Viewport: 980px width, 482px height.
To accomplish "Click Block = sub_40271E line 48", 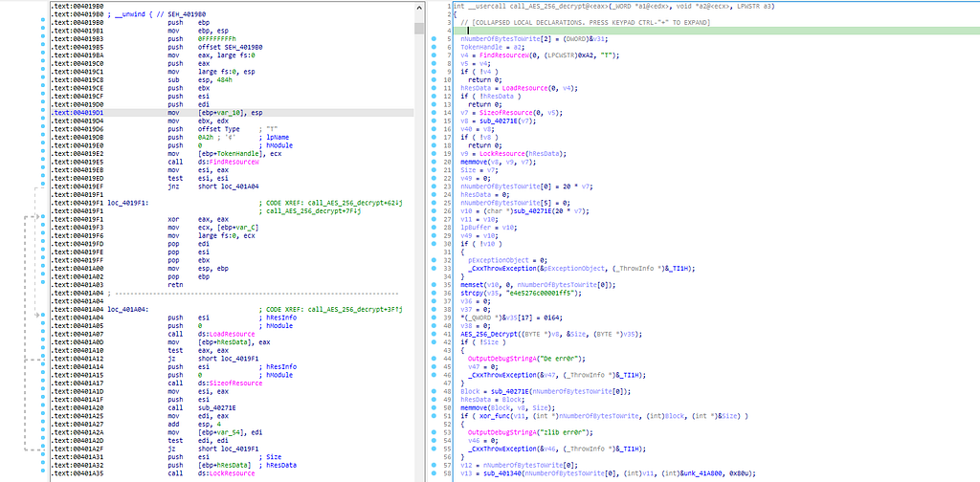I will point(546,391).
